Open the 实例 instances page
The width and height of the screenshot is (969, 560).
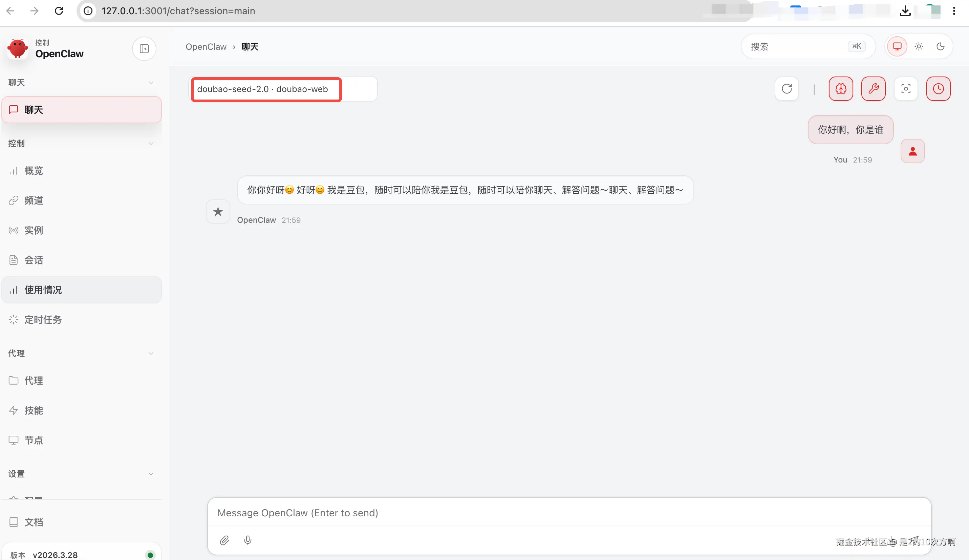coord(82,230)
